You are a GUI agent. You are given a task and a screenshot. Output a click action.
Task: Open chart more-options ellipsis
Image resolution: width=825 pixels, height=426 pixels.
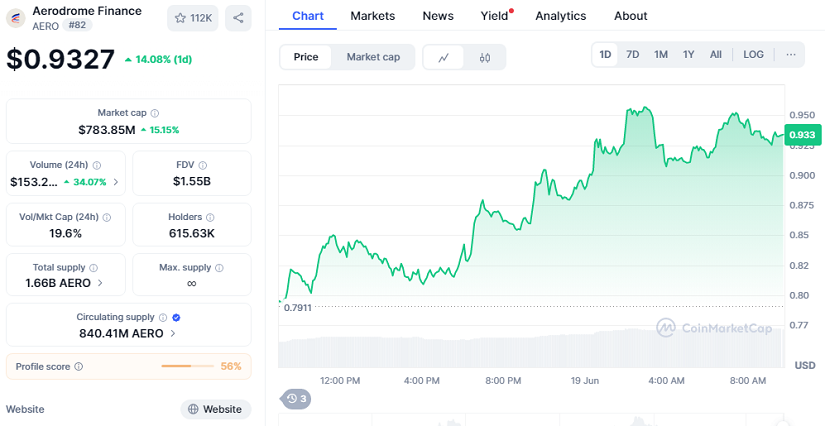click(x=791, y=55)
